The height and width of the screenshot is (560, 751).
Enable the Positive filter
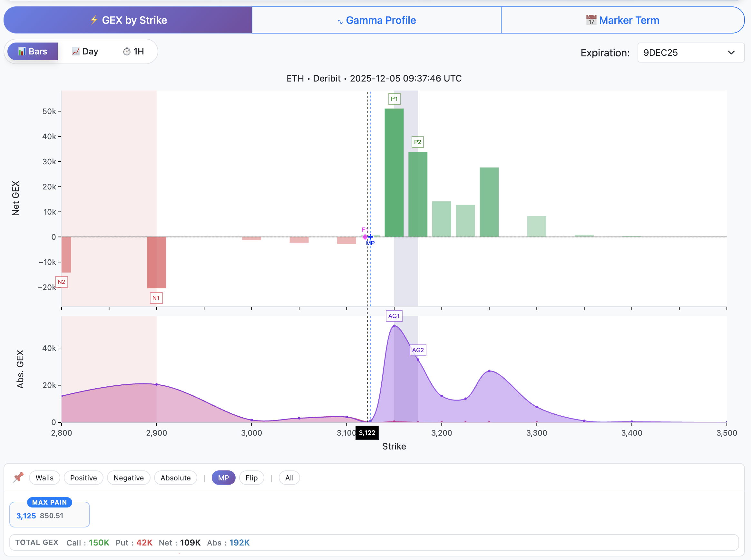83,478
